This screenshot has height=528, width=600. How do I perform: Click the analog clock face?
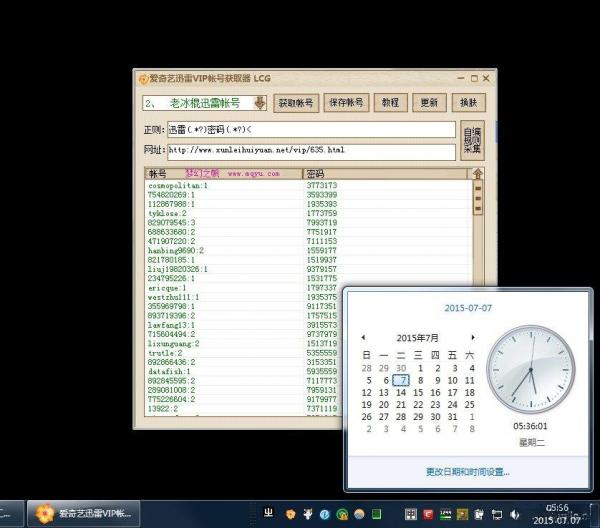[x=531, y=370]
